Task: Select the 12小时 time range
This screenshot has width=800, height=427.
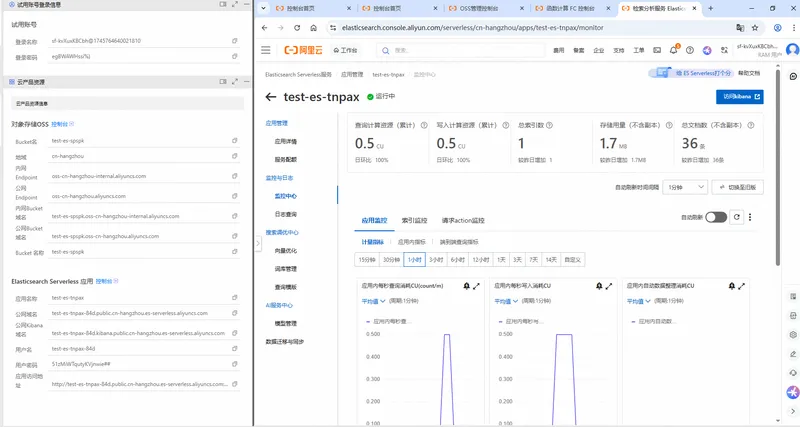Action: coord(481,260)
